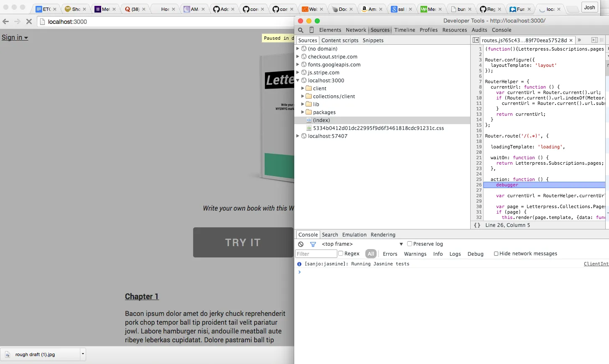Enable Regex filtering in the console
The width and height of the screenshot is (609, 364).
(341, 253)
